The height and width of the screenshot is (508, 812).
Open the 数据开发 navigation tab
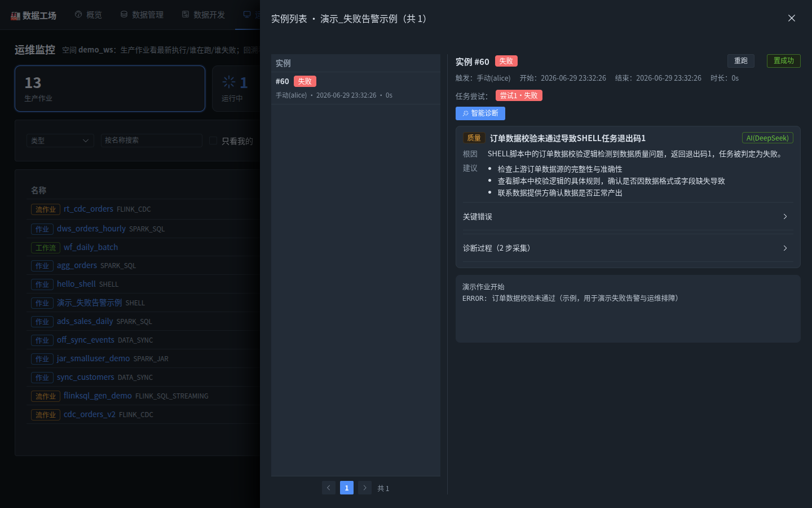(x=204, y=15)
